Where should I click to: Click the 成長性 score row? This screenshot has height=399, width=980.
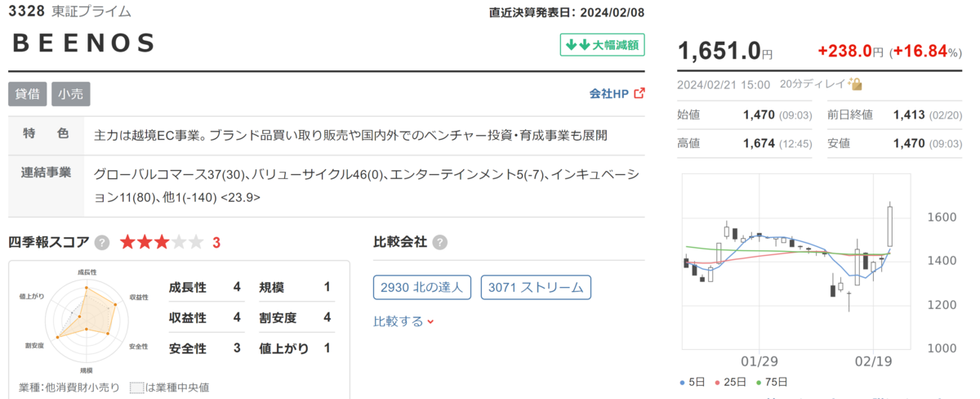coord(205,287)
